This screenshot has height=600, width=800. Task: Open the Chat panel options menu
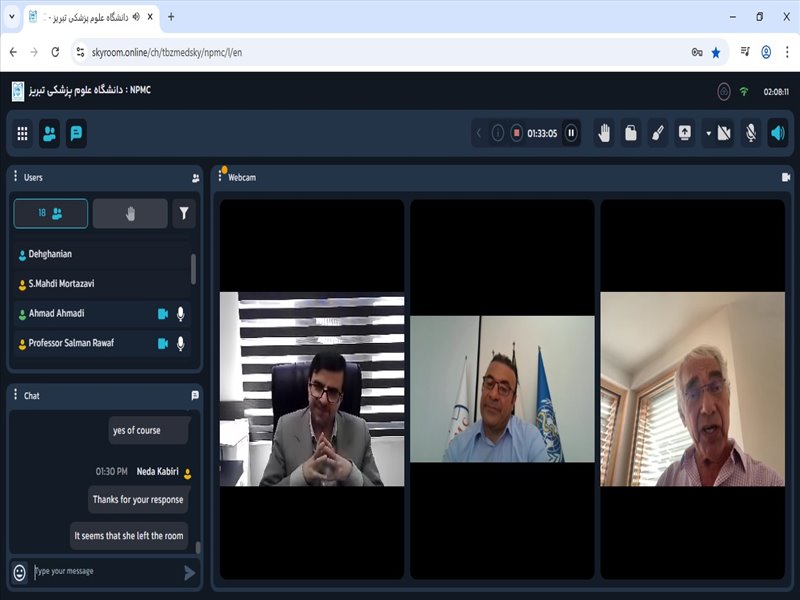click(x=15, y=395)
